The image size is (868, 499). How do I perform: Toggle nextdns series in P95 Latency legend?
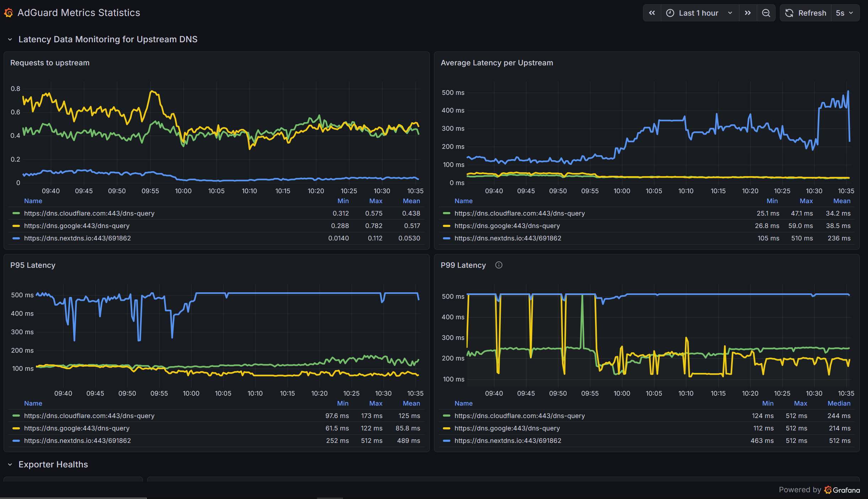(77, 441)
